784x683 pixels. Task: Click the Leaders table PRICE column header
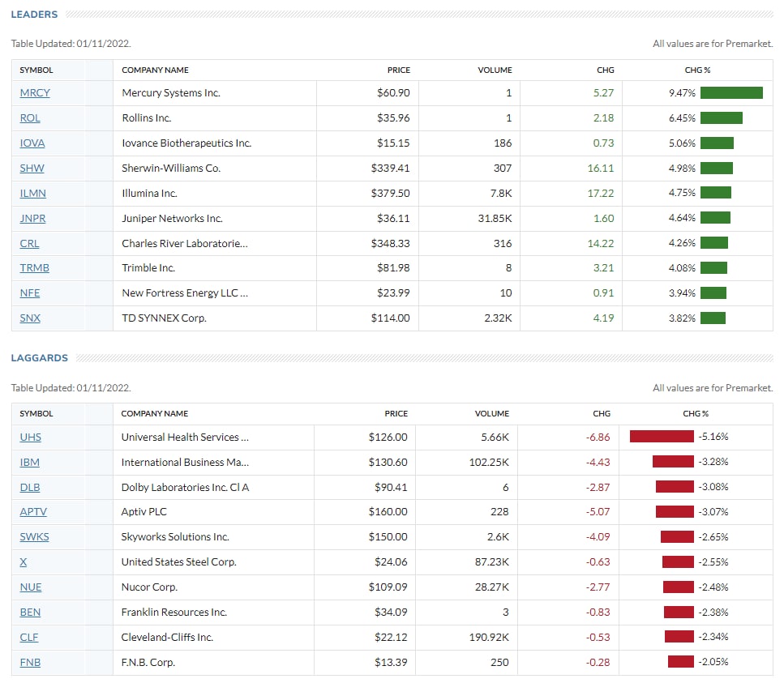399,70
